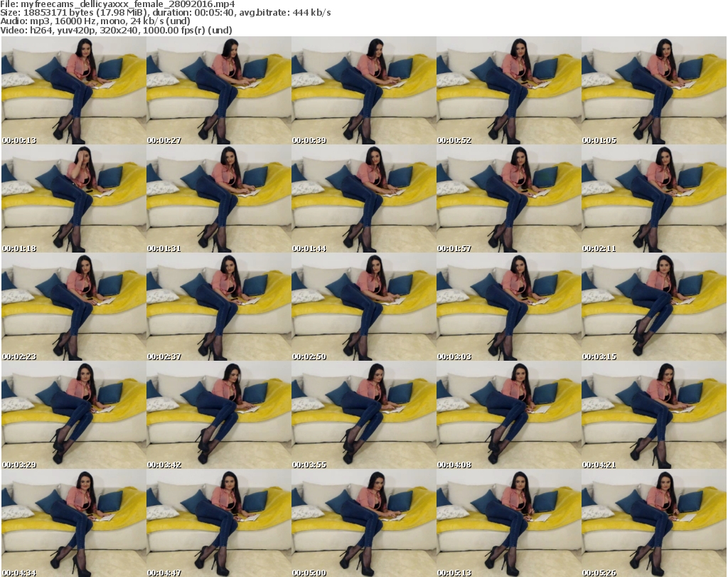Screen dimensions: 728x577
Task: Choose the frame timestamped 00:04:21
Action: point(653,415)
